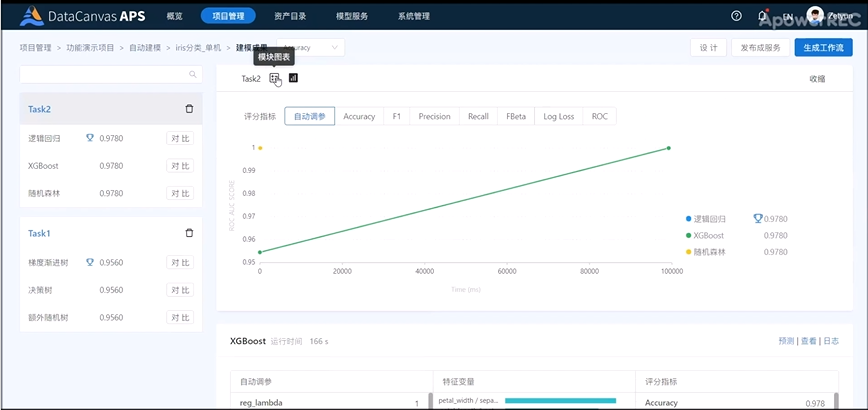Select the Precision metric tab
The image size is (868, 410).
coord(434,116)
